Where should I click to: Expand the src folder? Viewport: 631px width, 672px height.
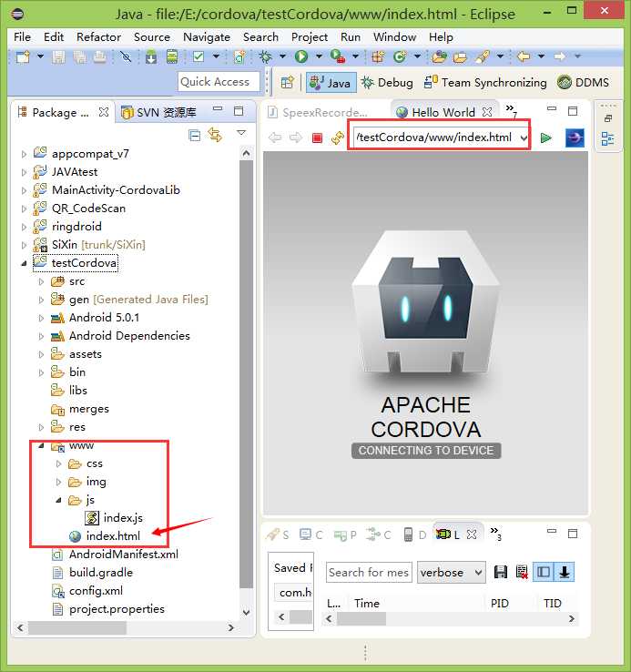(x=41, y=281)
